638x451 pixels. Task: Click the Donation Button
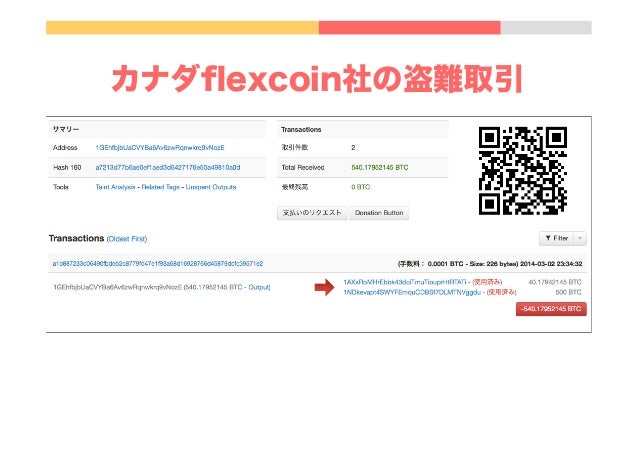pyautogui.click(x=379, y=213)
